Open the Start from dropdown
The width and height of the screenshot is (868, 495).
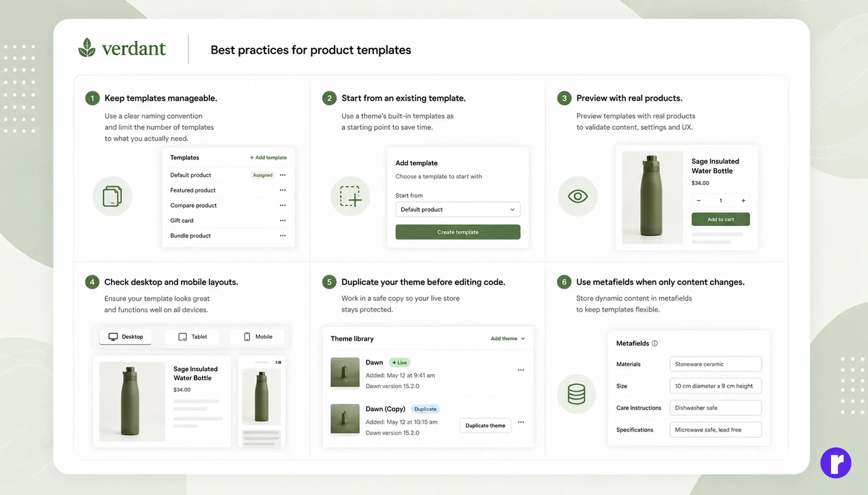pos(458,210)
